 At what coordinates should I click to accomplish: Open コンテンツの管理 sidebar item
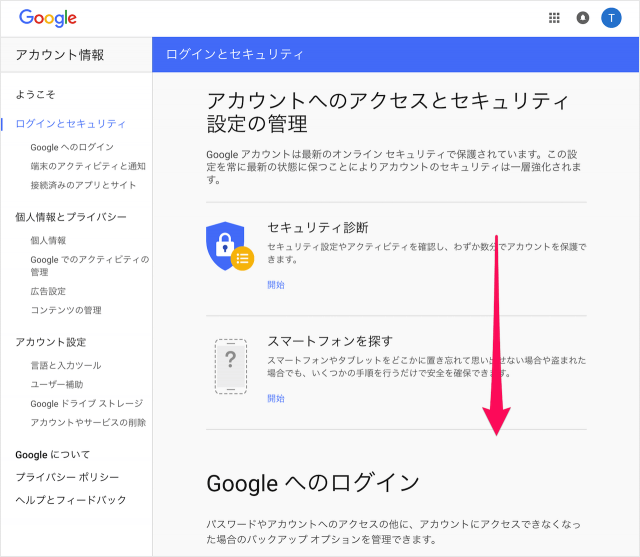pyautogui.click(x=66, y=310)
